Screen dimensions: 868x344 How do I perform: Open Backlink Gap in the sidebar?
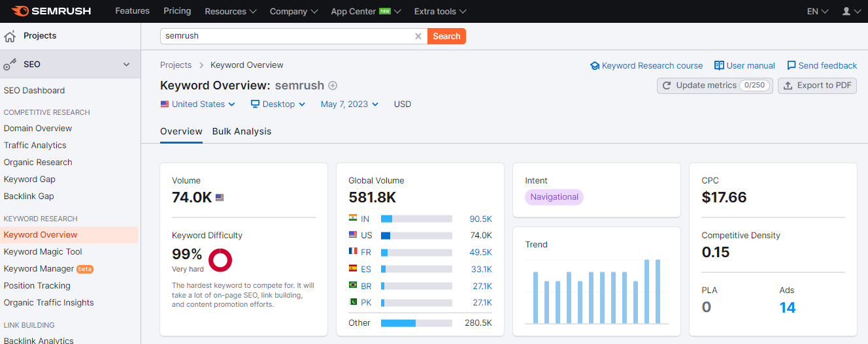coord(29,196)
